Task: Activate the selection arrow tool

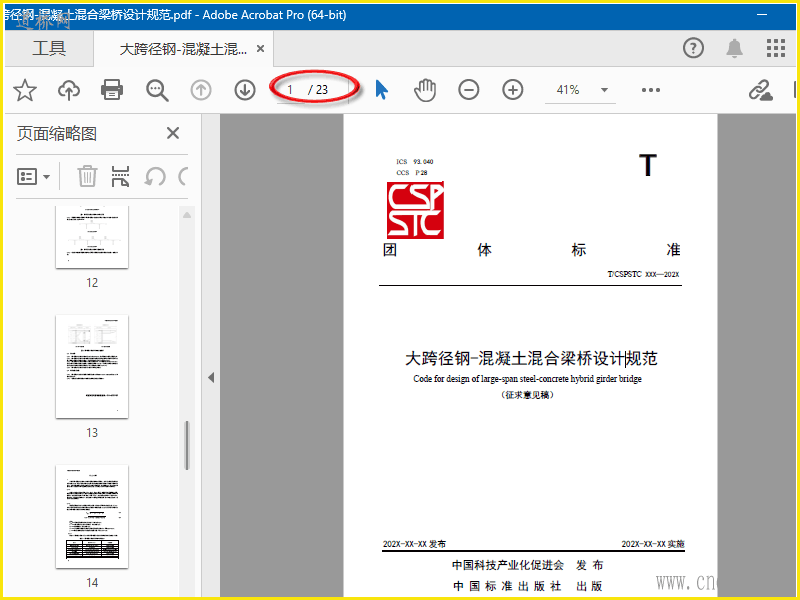Action: 381,90
